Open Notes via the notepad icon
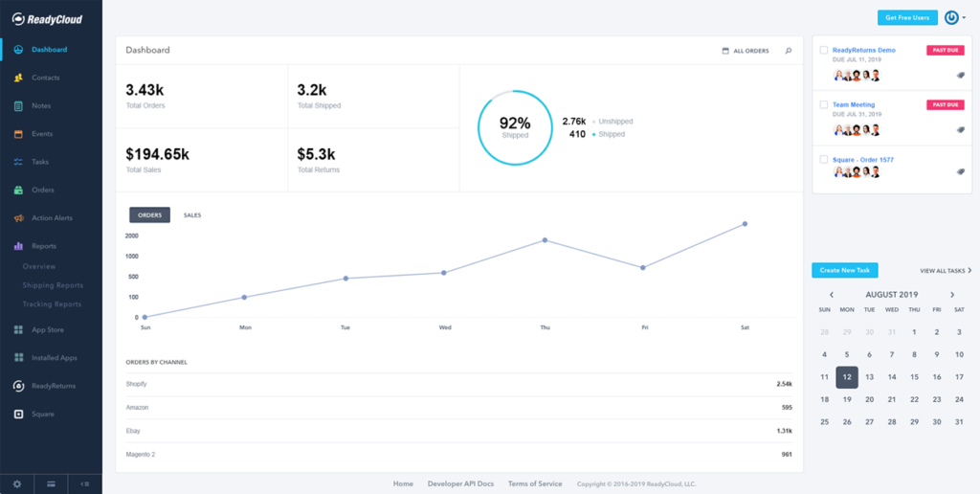 [19, 105]
